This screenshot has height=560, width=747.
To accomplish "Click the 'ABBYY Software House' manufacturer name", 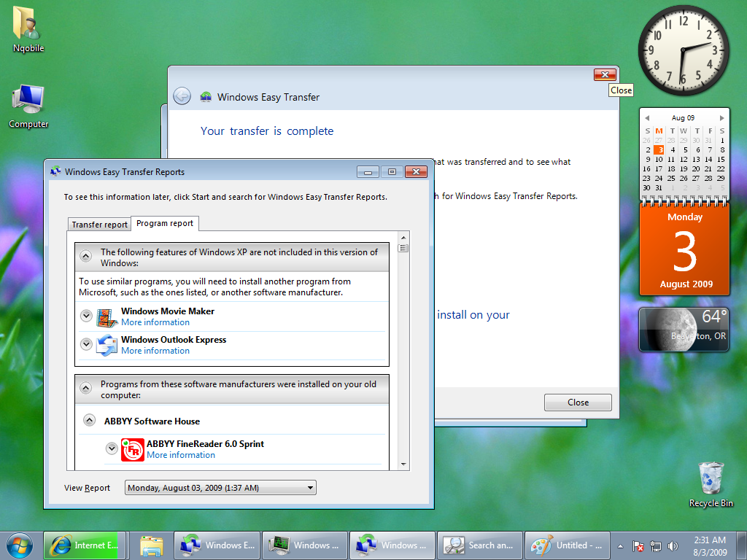I will pyautogui.click(x=152, y=421).
